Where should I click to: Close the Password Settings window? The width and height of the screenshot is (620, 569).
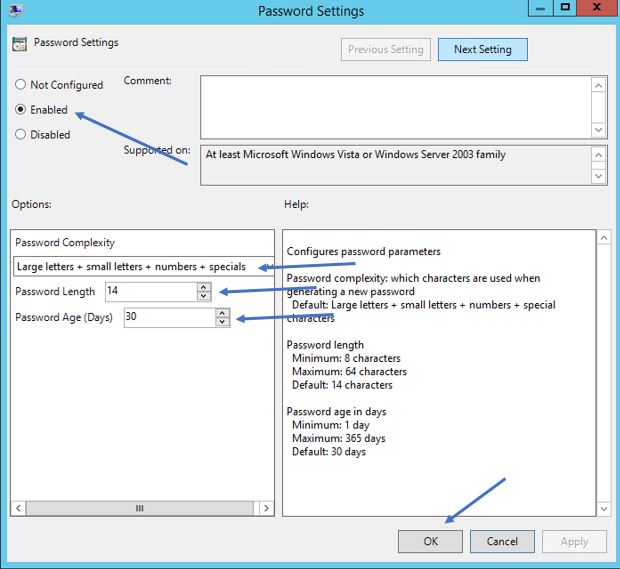tap(597, 8)
